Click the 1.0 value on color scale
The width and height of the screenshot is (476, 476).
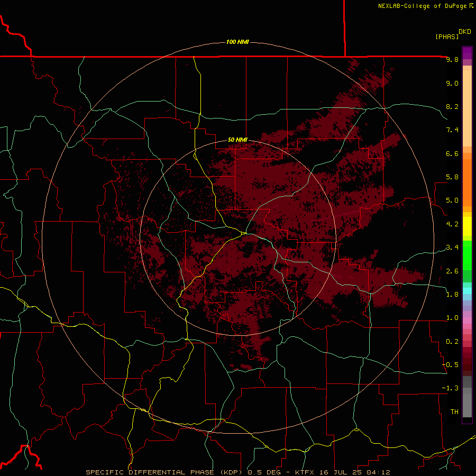click(452, 318)
